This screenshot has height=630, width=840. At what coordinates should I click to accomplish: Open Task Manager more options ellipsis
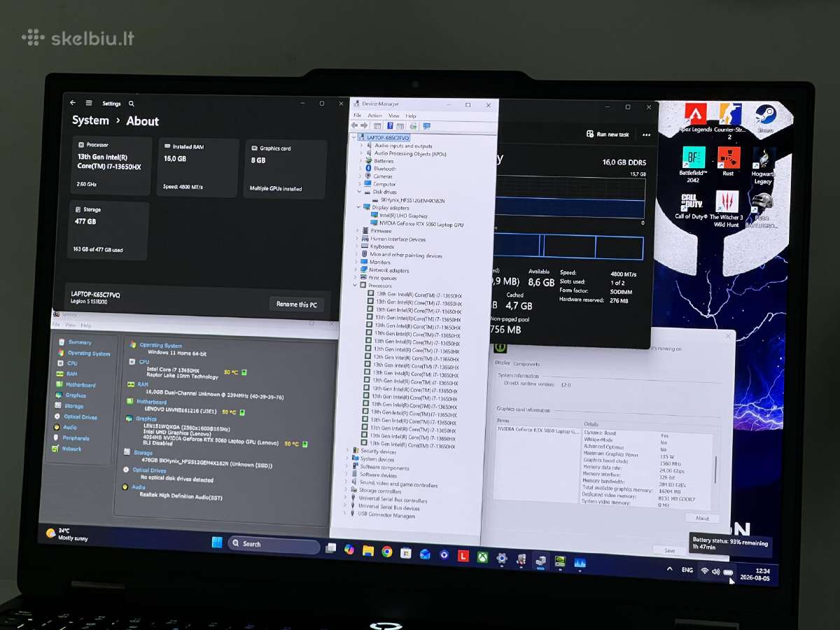pyautogui.click(x=646, y=134)
